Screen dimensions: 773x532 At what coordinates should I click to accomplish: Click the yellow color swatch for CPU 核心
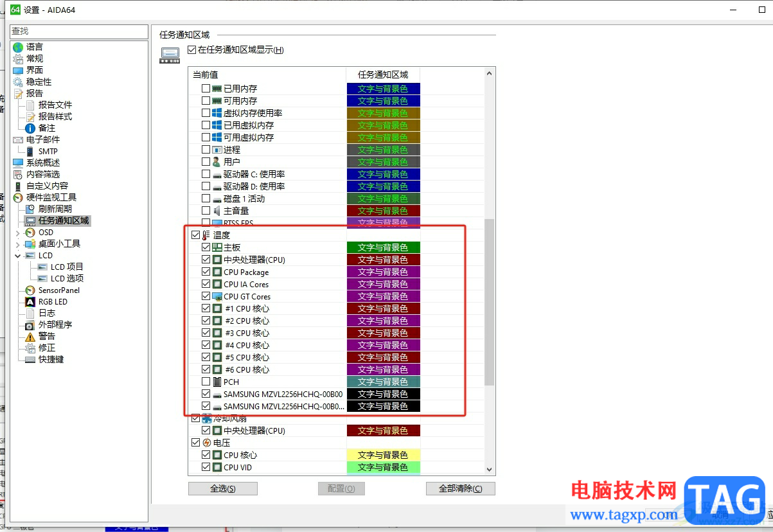coord(383,455)
